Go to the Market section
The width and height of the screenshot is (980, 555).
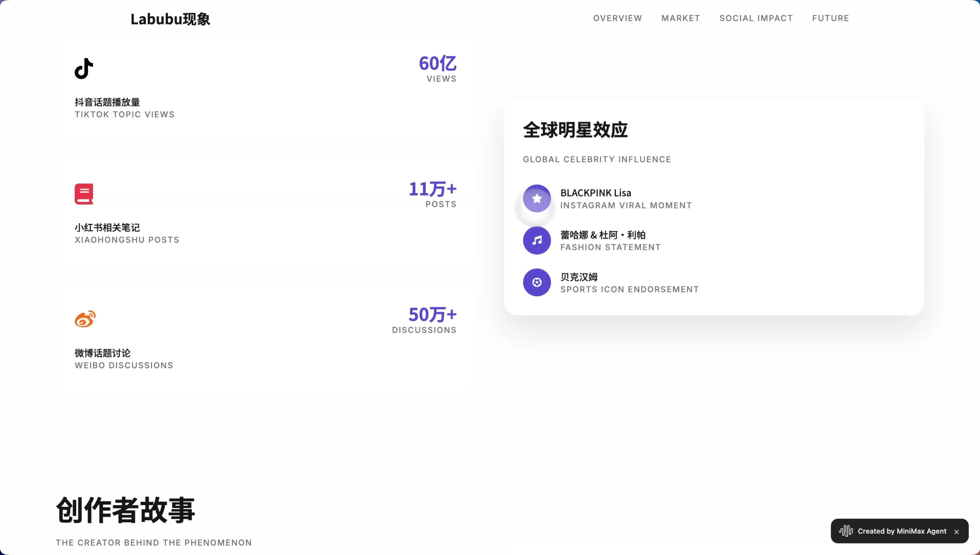680,18
